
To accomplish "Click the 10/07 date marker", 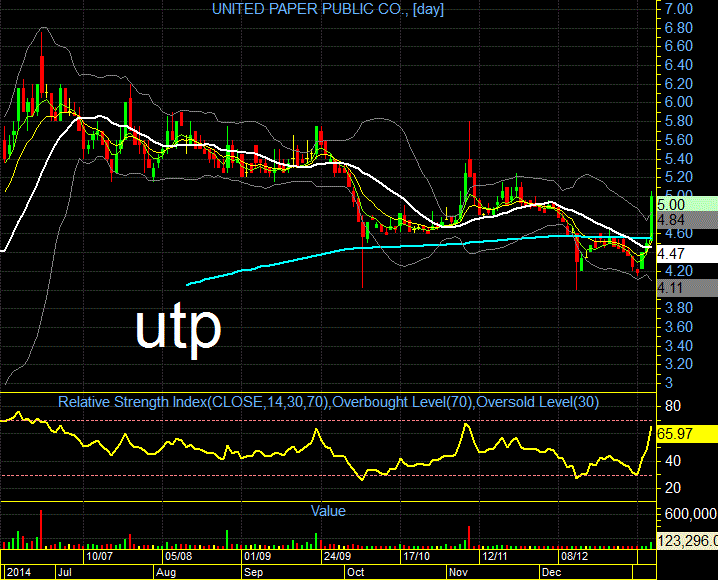I will (x=99, y=556).
